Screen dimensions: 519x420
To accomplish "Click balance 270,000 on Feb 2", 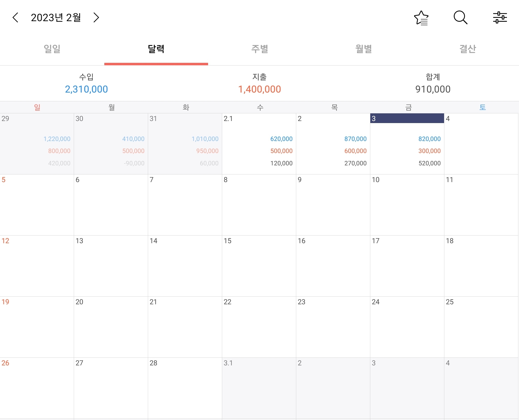I will (355, 163).
